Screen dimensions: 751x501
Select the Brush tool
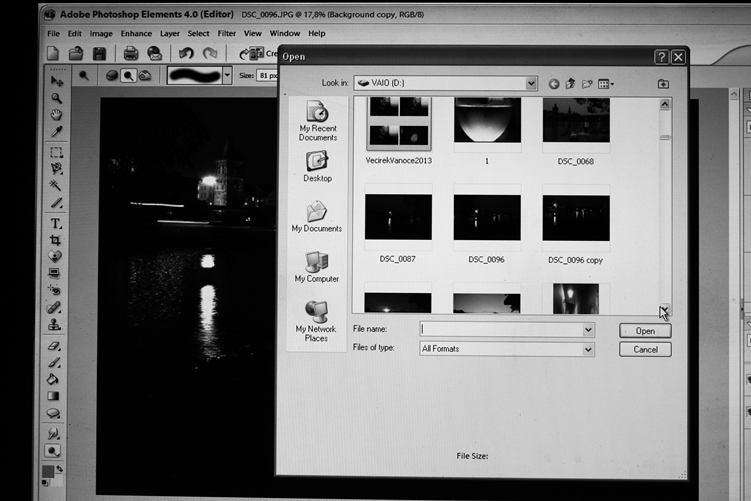click(x=54, y=363)
